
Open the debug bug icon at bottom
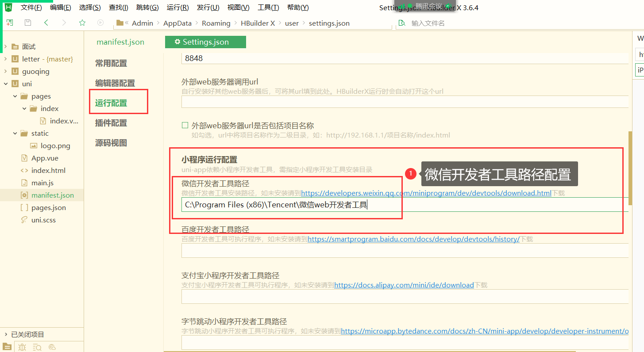23,347
